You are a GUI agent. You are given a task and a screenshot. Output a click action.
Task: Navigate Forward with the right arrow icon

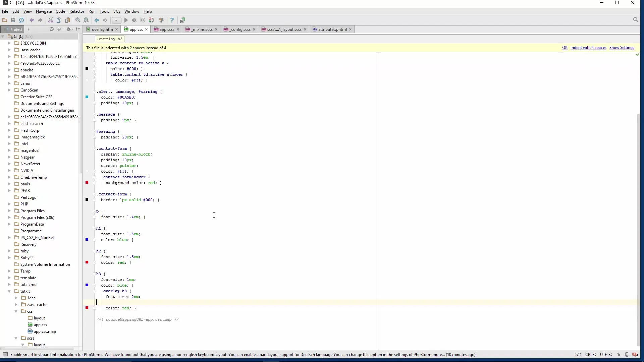[105, 20]
